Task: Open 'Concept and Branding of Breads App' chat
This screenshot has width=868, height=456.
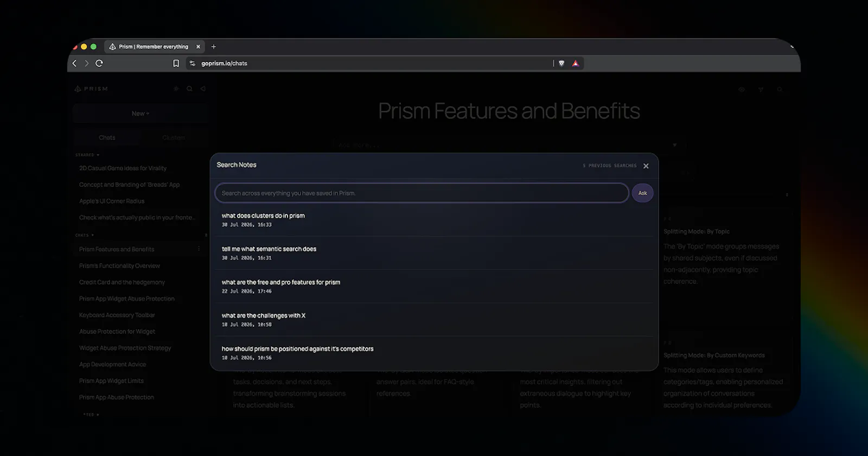Action: [x=129, y=185]
